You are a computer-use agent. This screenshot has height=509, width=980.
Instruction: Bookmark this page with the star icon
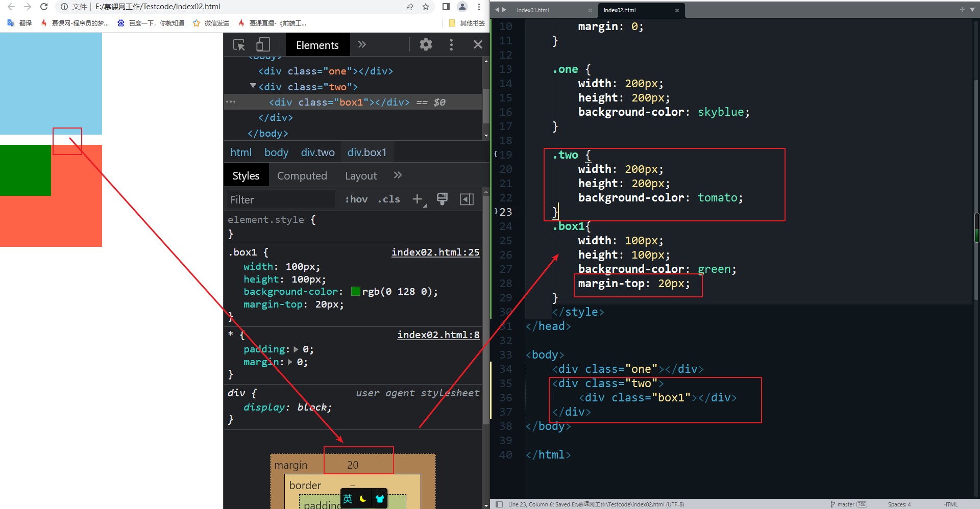pos(426,7)
